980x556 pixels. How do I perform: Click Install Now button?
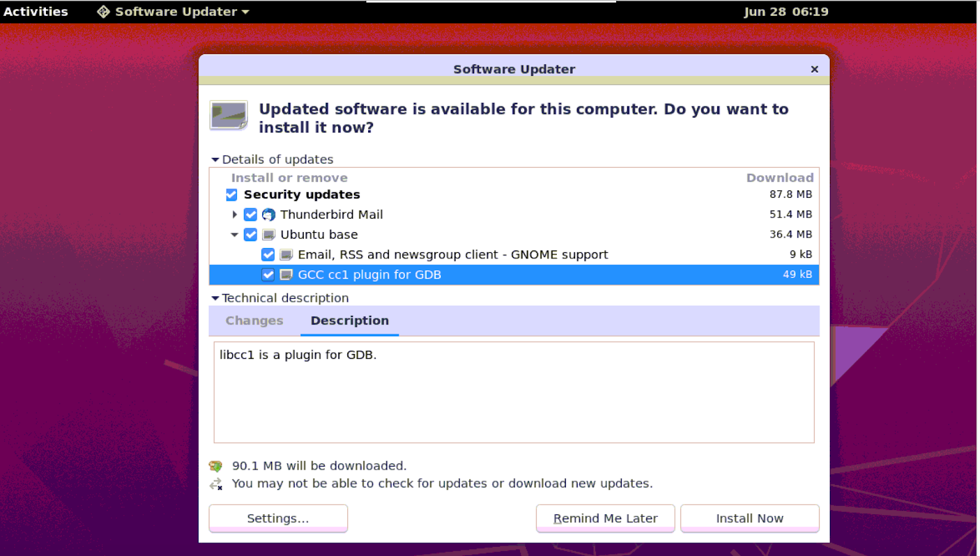[750, 519]
